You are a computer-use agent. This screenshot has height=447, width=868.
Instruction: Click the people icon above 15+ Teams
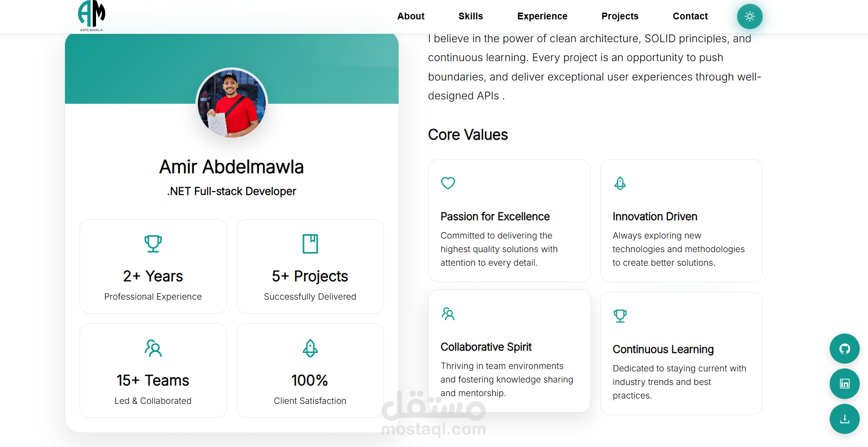tap(153, 348)
